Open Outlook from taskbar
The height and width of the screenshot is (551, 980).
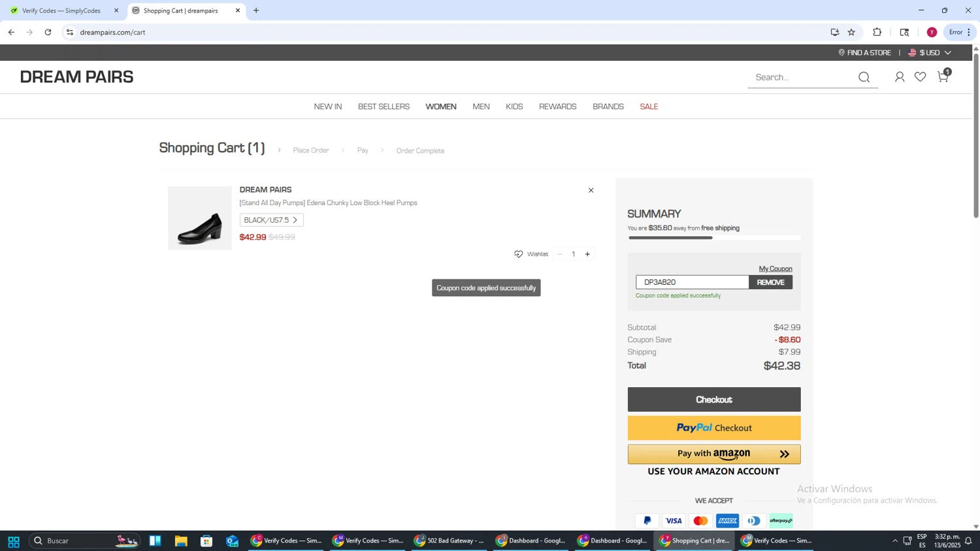pyautogui.click(x=233, y=541)
